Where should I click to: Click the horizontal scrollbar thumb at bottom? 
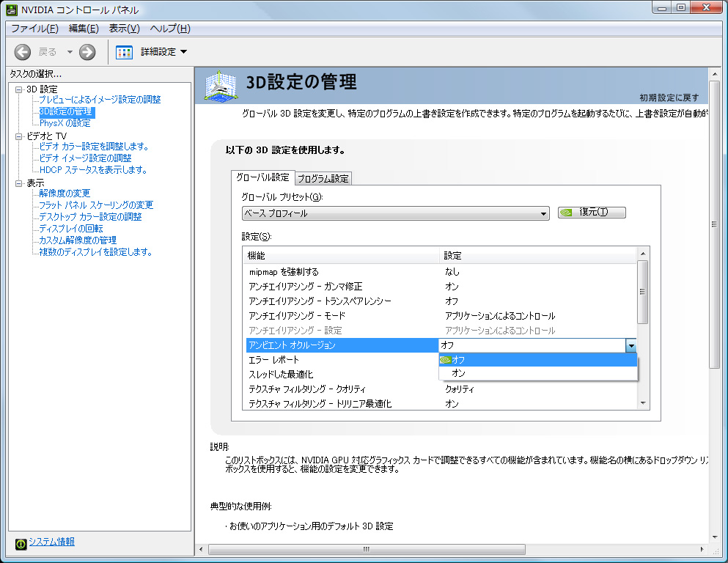coord(367,550)
